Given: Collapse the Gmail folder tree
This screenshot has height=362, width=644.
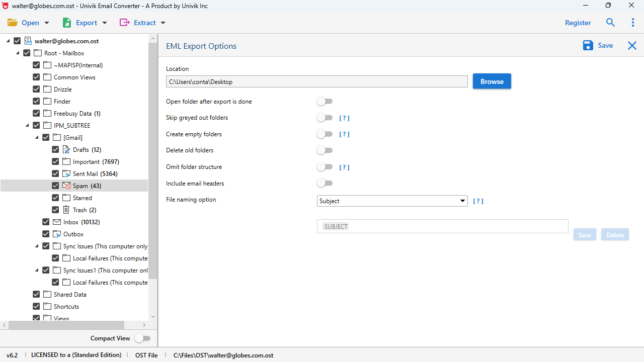Looking at the screenshot, I should (36, 137).
